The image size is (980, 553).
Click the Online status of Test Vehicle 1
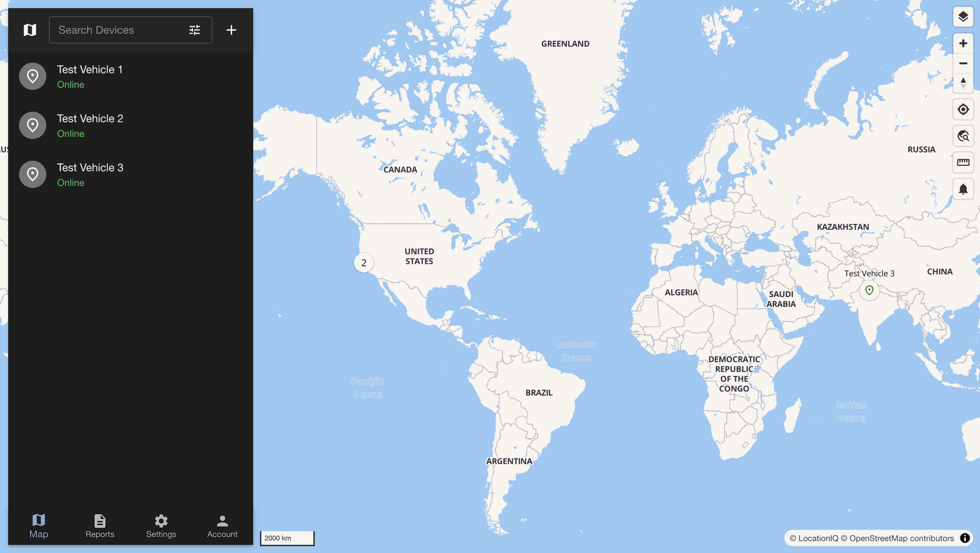[70, 85]
